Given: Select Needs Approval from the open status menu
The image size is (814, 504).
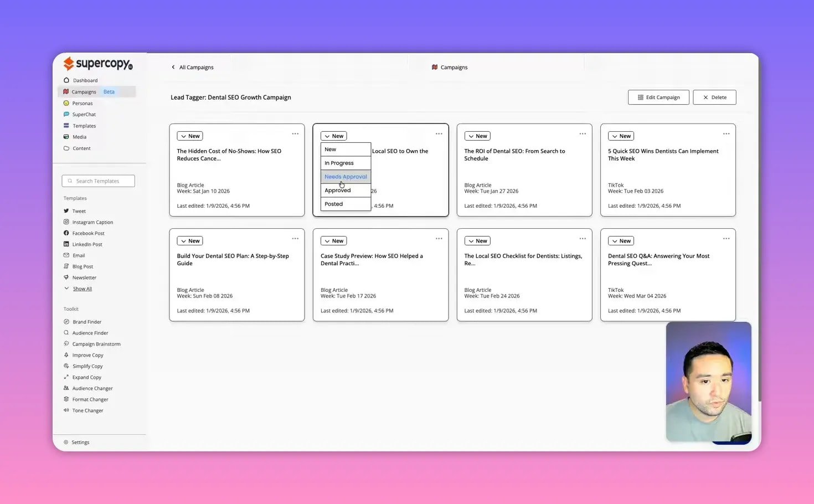Looking at the screenshot, I should (x=346, y=176).
